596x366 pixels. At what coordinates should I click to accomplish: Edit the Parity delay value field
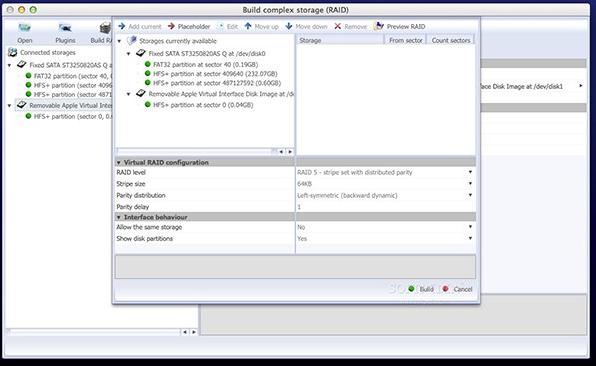[x=385, y=207]
